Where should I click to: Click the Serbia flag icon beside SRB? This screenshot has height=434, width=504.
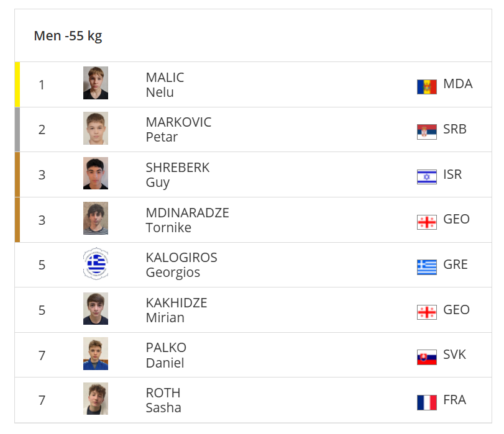point(426,131)
